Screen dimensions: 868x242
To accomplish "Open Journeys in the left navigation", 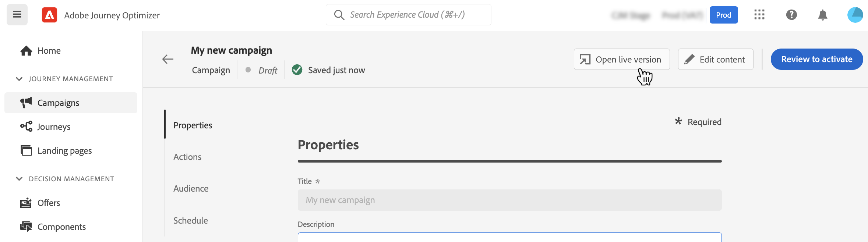I will tap(54, 127).
